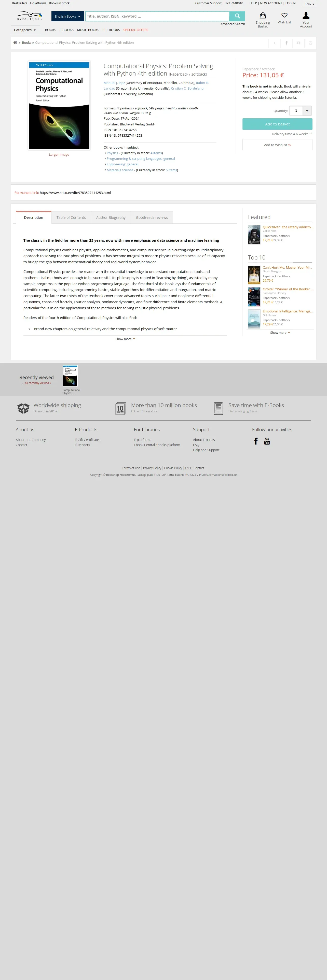Open the footer Facebook icon
This screenshot has width=327, height=980.
pyautogui.click(x=256, y=441)
